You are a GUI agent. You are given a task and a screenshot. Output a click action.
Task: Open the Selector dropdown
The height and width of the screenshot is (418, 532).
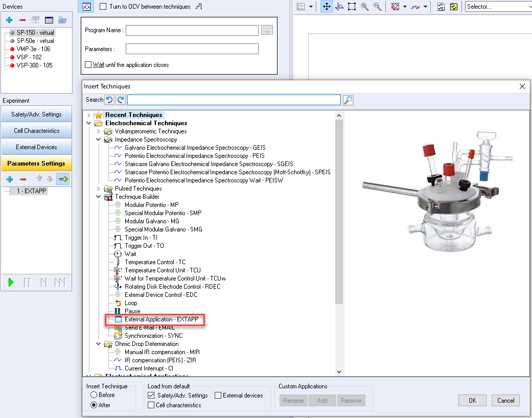498,7
